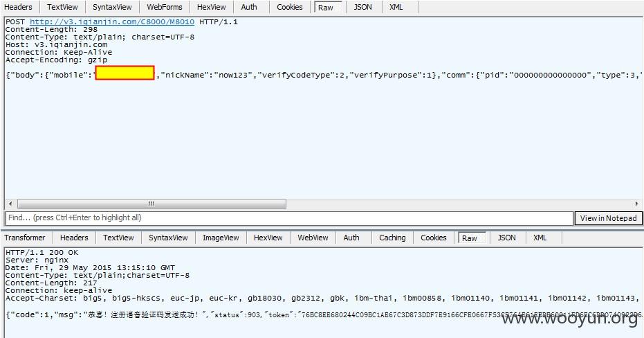The height and width of the screenshot is (338, 644).
Task: Click View in Notepad button
Action: pos(608,218)
